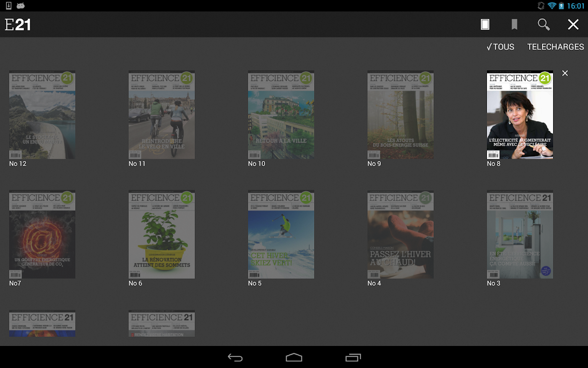Viewport: 588px width, 368px height.
Task: Select the "No 4" issue label
Action: [x=374, y=283]
